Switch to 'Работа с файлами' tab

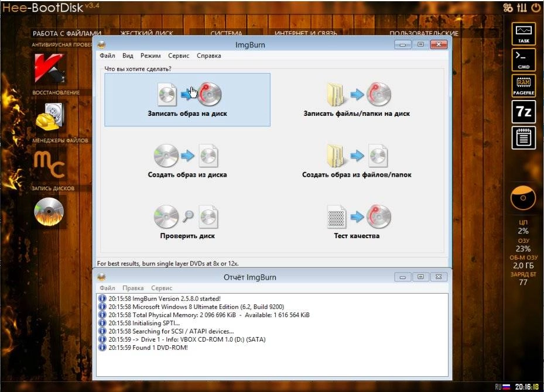[x=67, y=33]
